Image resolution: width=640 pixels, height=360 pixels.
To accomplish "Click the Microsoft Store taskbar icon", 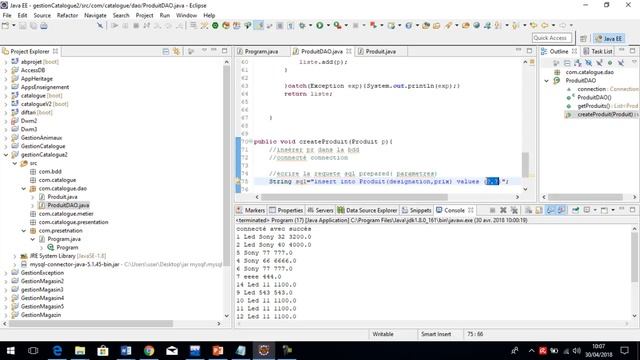I will pos(103,351).
